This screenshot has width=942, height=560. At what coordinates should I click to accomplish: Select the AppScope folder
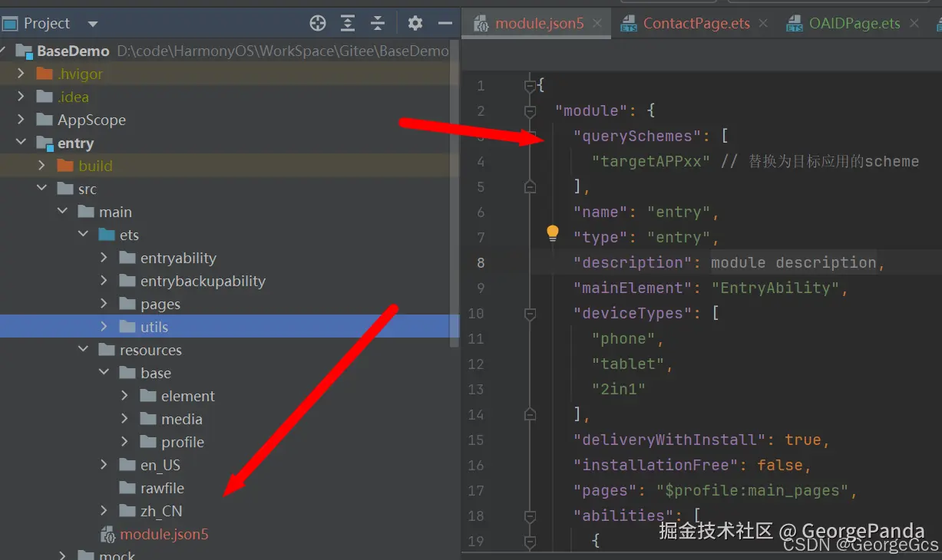(x=91, y=120)
